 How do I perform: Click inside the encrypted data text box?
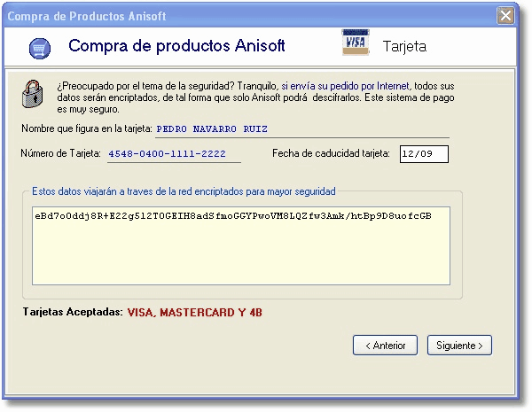(241, 245)
